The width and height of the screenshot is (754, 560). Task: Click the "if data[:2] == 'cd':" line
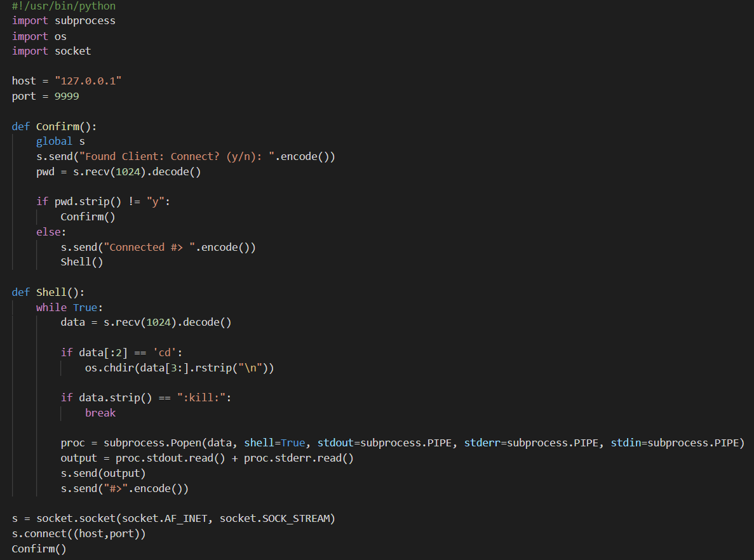pos(122,352)
